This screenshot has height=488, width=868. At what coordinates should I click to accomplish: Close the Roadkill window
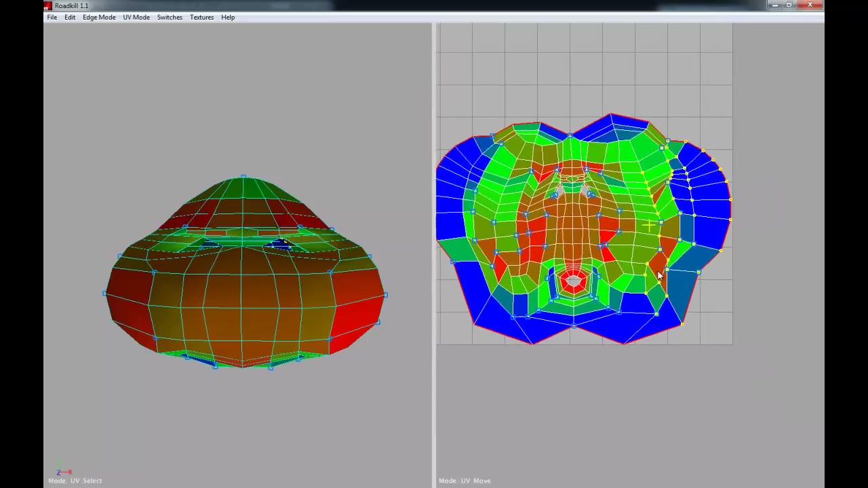(810, 5)
